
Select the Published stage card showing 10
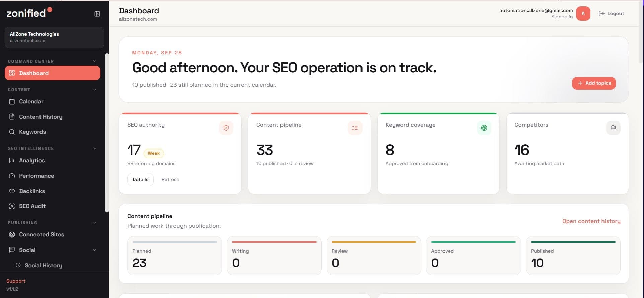[x=573, y=256]
